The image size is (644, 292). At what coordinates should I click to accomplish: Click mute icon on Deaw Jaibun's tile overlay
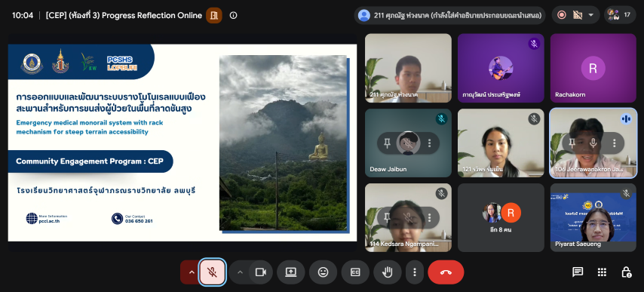pos(408,143)
